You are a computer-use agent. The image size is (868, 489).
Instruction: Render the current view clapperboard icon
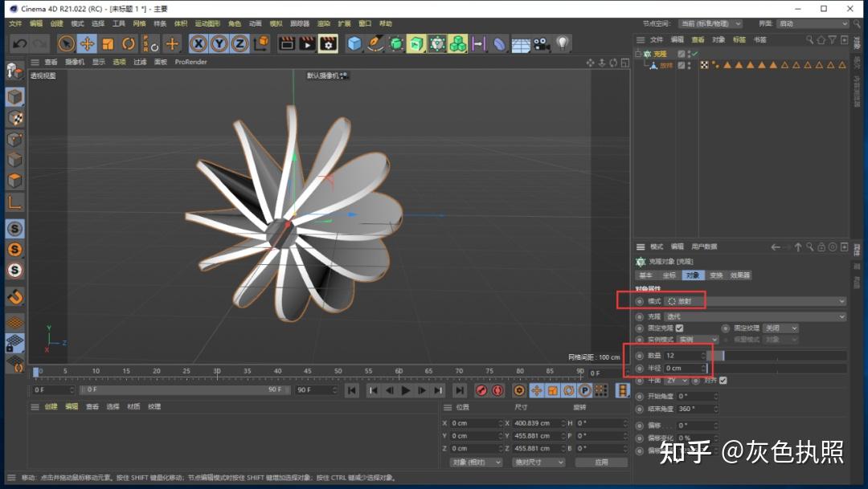click(x=287, y=43)
